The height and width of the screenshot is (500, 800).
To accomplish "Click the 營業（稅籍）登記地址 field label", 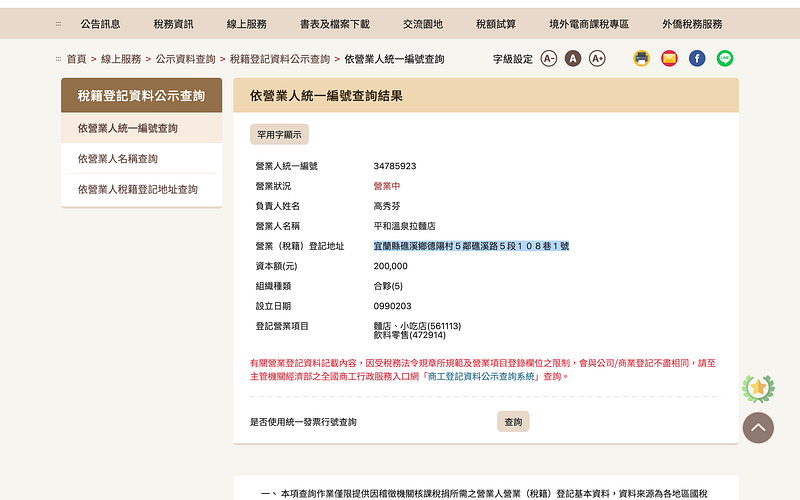I will coord(299,246).
